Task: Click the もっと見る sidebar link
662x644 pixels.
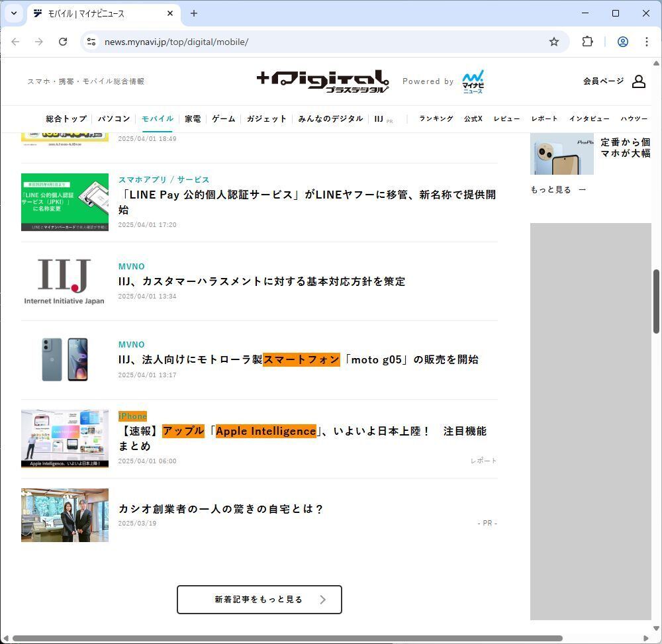Action: [x=558, y=190]
